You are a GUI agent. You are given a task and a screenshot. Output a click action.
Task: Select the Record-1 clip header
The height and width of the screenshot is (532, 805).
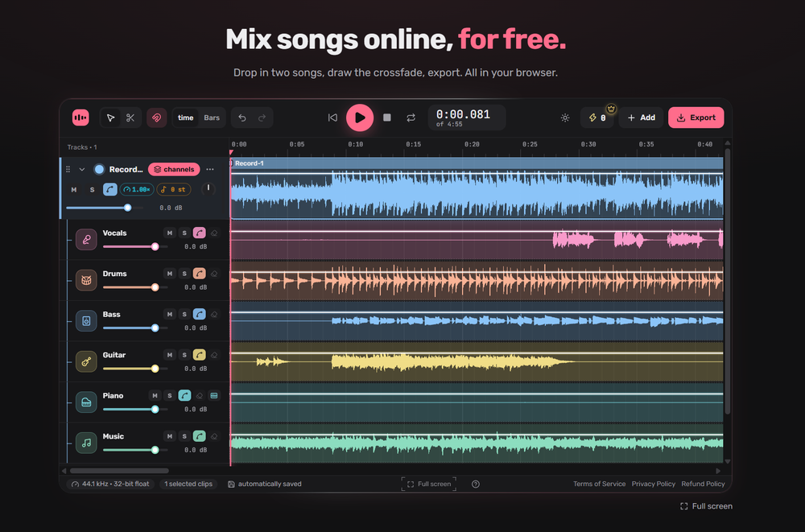click(x=477, y=163)
